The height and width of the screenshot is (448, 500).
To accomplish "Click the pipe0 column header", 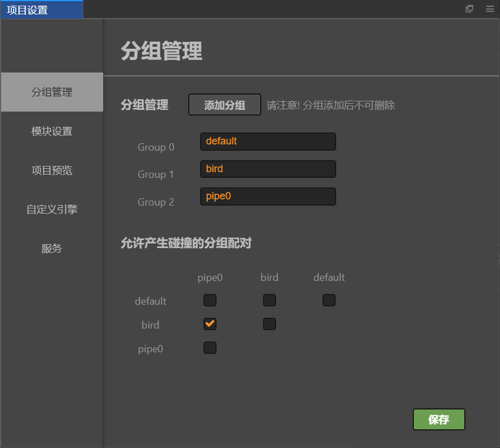I will [x=210, y=278].
